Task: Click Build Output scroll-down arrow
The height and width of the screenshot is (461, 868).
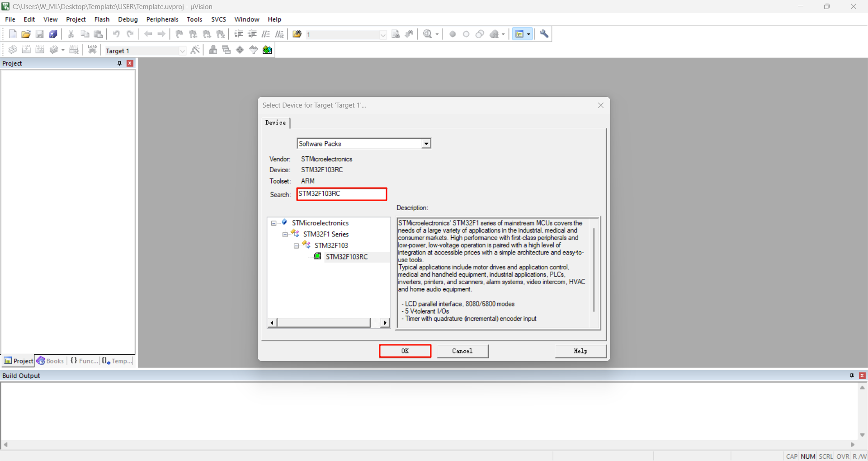Action: 862,435
